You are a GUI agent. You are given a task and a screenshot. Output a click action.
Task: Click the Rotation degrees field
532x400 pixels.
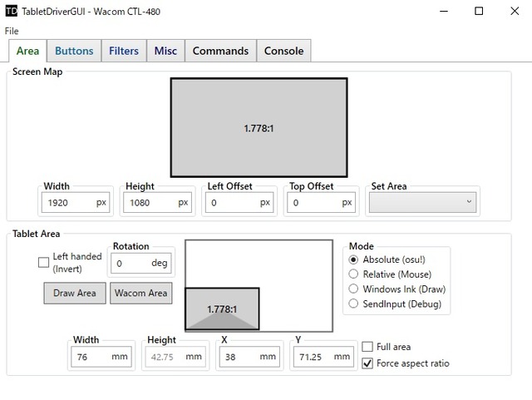coord(141,263)
